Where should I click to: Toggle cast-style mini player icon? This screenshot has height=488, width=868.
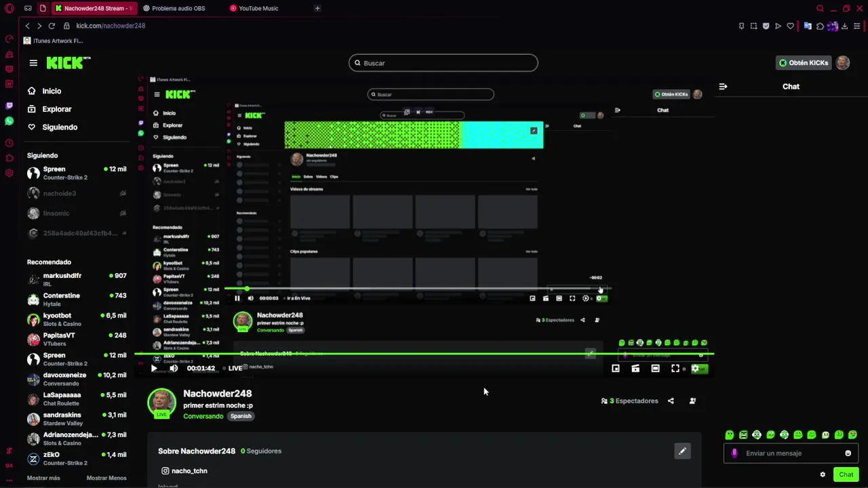click(635, 369)
